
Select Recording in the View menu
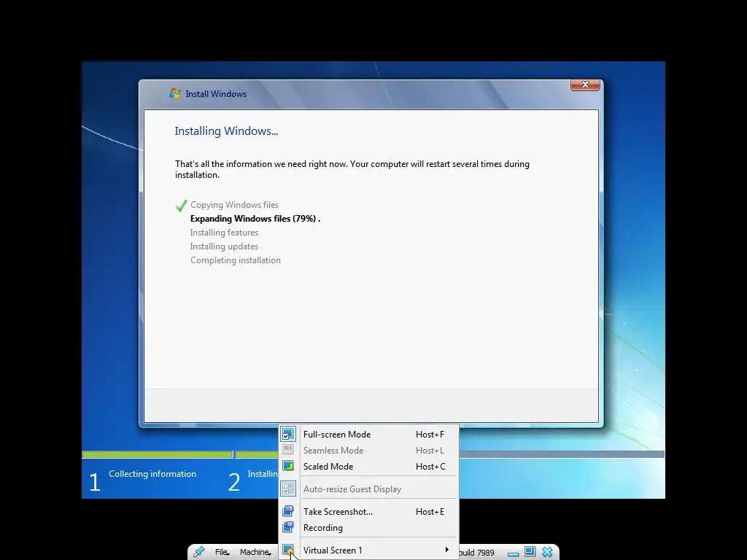coord(368,528)
